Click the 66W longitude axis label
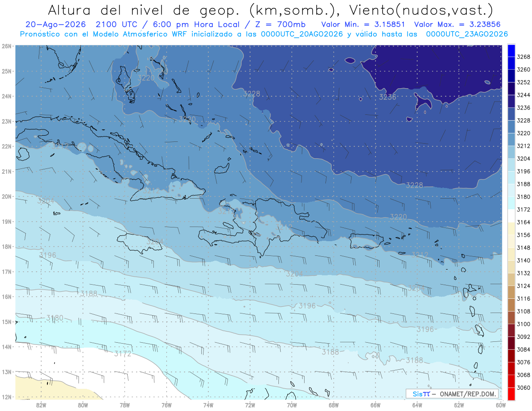 click(376, 404)
